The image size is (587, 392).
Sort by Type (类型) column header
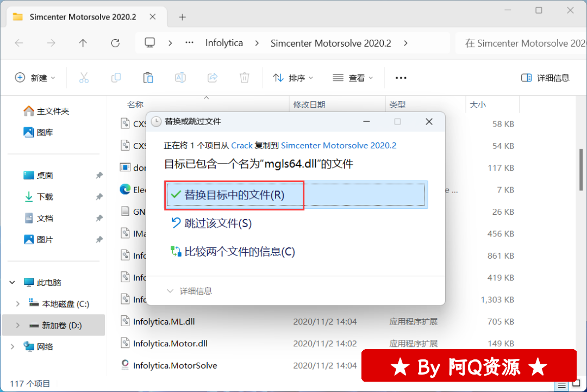(x=397, y=104)
